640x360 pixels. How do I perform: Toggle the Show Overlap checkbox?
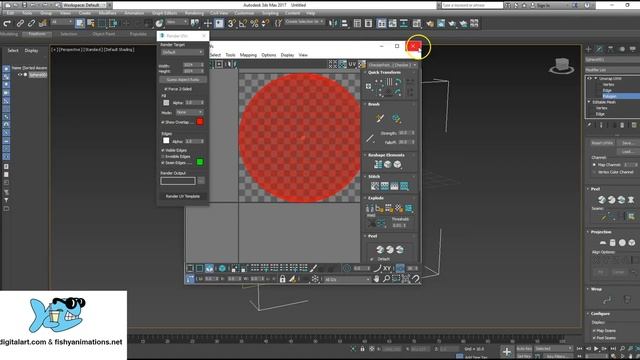[163, 122]
